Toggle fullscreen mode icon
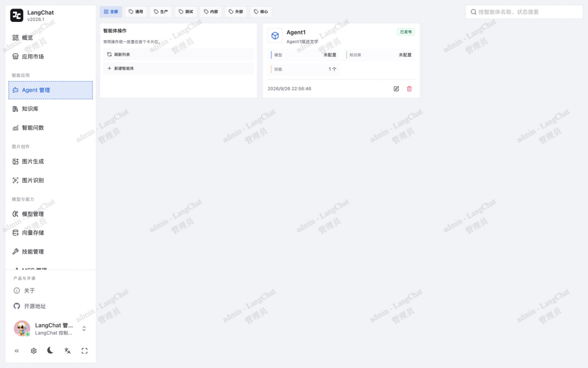This screenshot has height=368, width=588. click(x=85, y=351)
